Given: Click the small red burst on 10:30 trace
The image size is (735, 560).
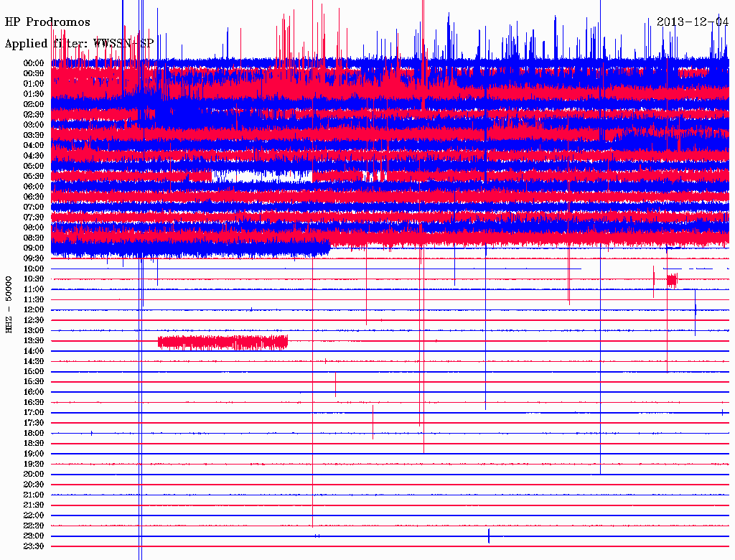Looking at the screenshot, I should click(x=672, y=280).
